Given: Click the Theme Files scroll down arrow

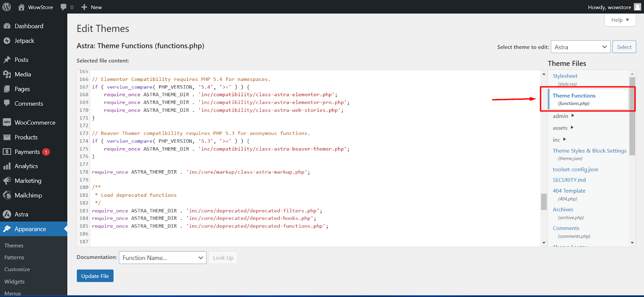Looking at the screenshot, I should (x=632, y=243).
